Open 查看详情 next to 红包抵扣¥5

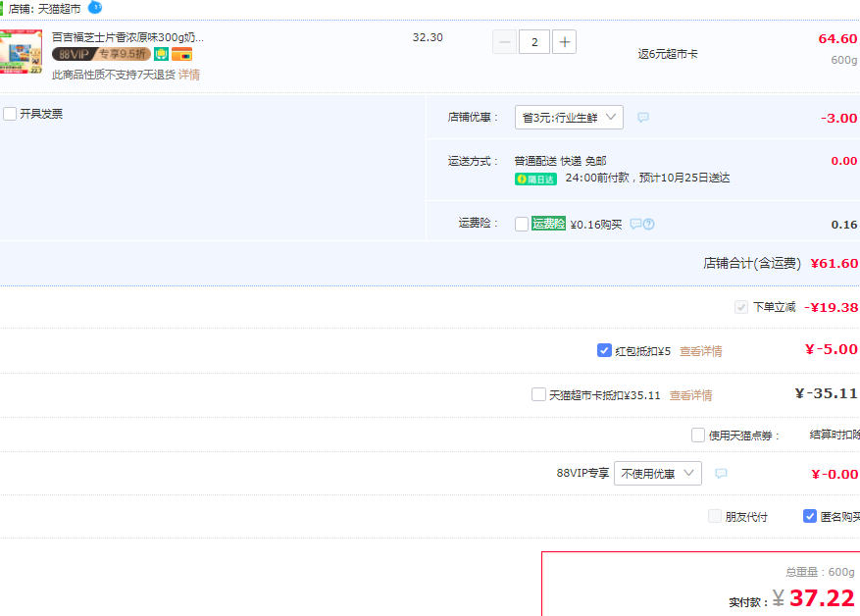click(x=701, y=351)
